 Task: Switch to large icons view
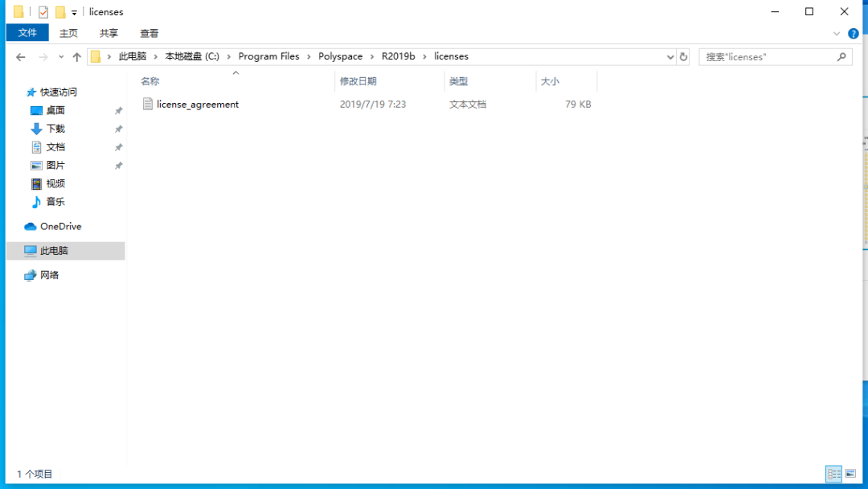(850, 474)
